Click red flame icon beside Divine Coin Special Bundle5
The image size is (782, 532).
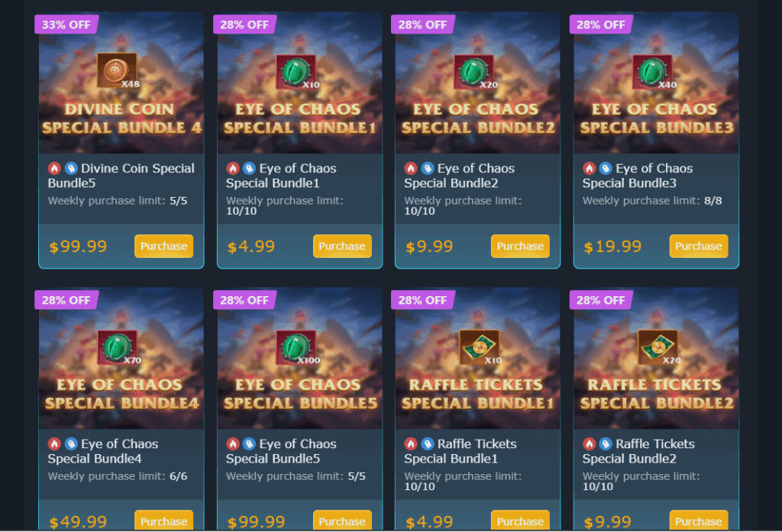point(54,169)
